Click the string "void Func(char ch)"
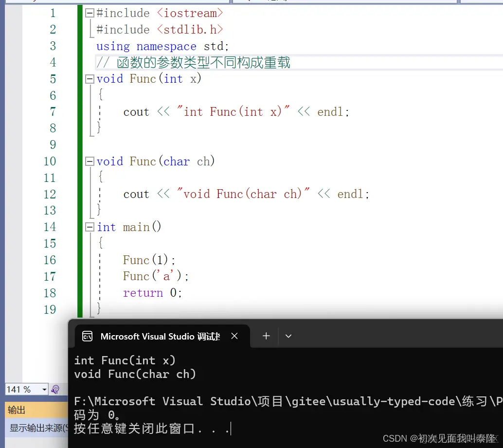 coord(244,194)
